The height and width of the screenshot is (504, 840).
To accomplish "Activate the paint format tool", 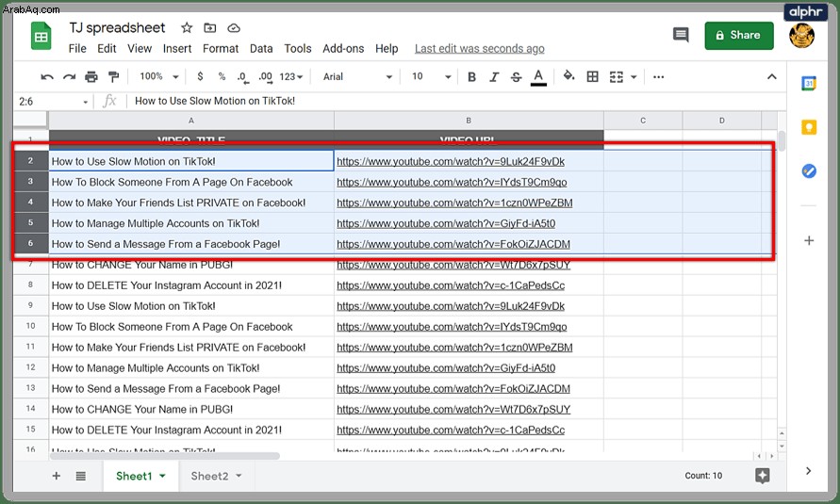I will tap(113, 77).
